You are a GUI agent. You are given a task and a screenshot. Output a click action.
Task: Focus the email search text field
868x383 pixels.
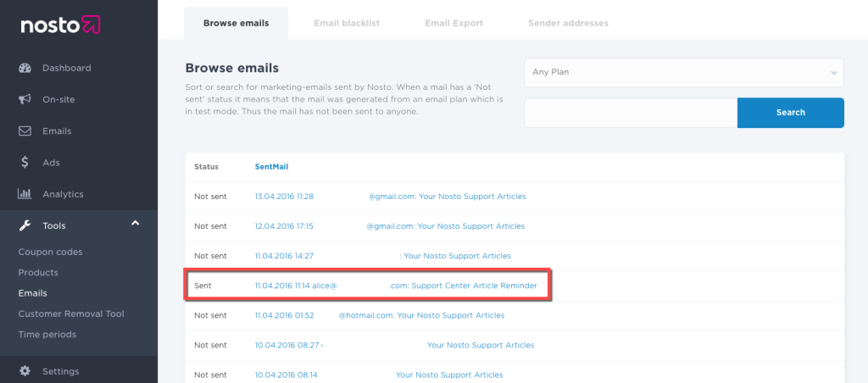pyautogui.click(x=631, y=113)
